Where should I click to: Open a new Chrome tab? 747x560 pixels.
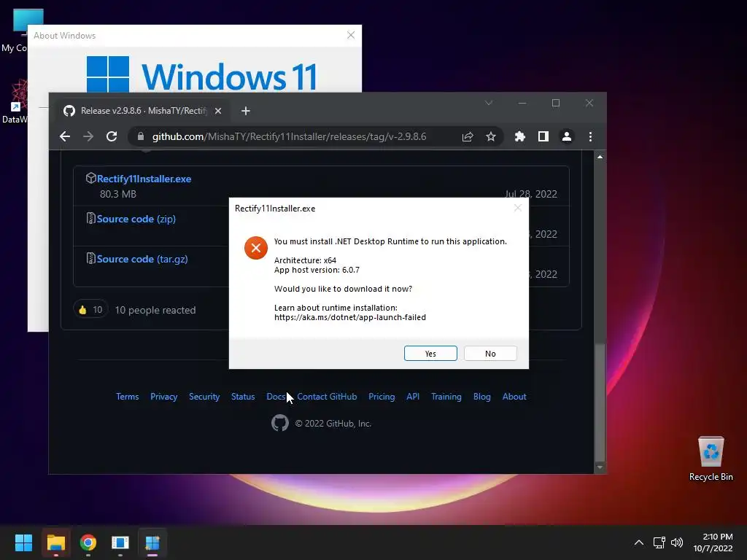(x=245, y=111)
